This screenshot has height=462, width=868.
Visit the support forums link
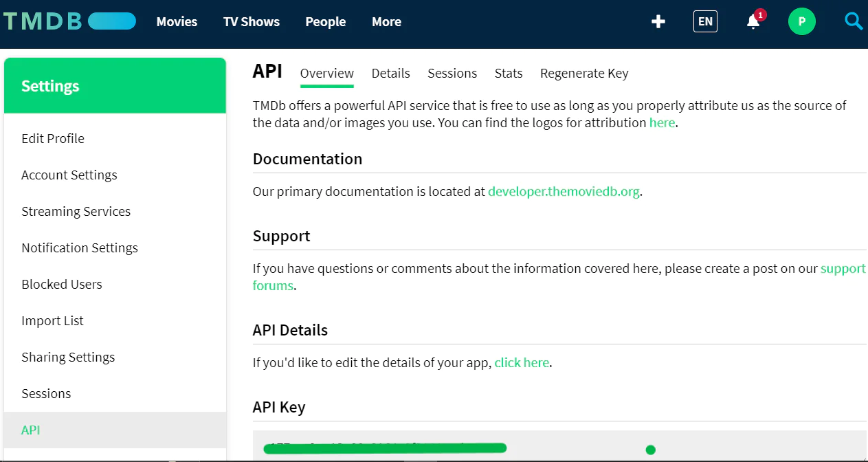tap(843, 268)
